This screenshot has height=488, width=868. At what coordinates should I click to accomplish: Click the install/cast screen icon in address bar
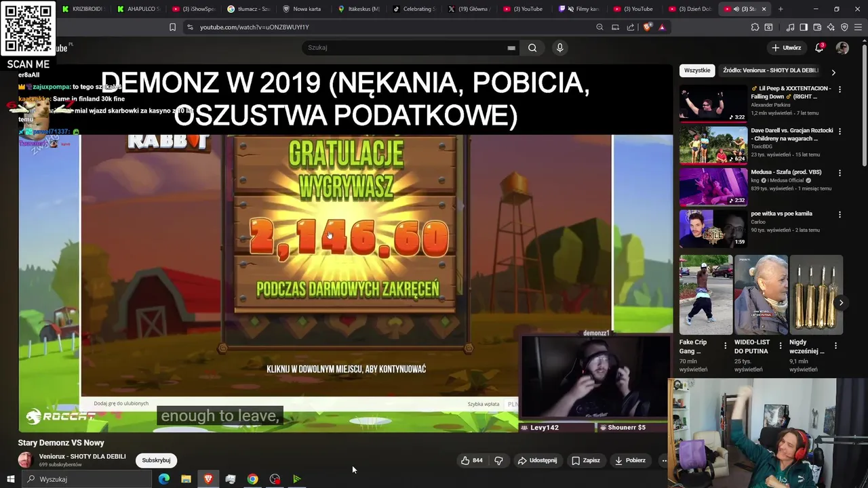click(615, 27)
